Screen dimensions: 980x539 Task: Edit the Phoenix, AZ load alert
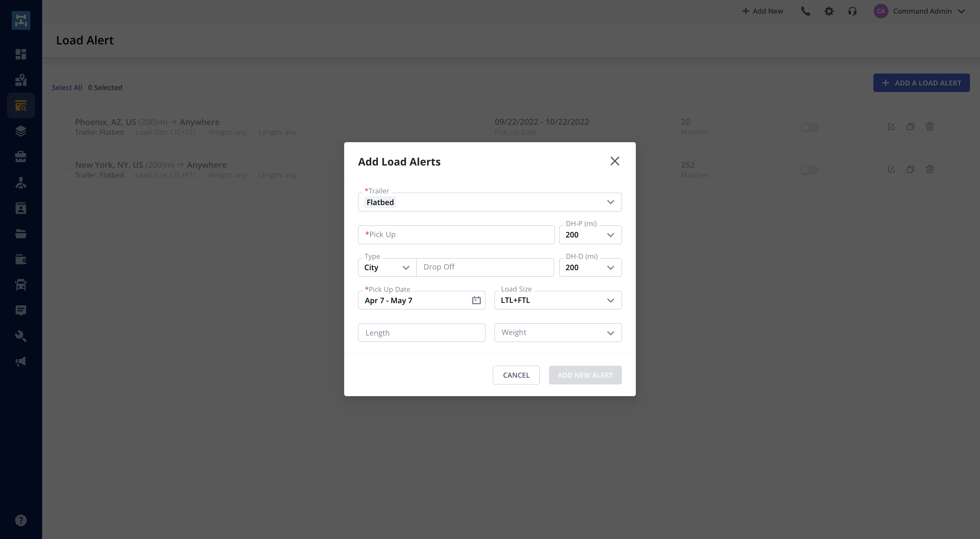[x=891, y=127]
